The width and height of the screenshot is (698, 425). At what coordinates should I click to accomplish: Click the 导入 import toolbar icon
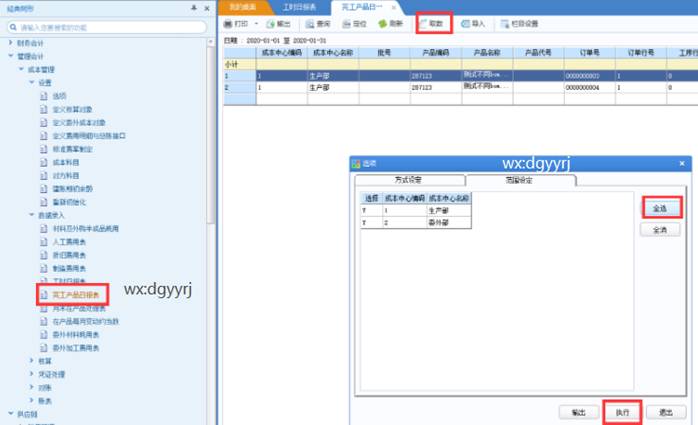472,23
